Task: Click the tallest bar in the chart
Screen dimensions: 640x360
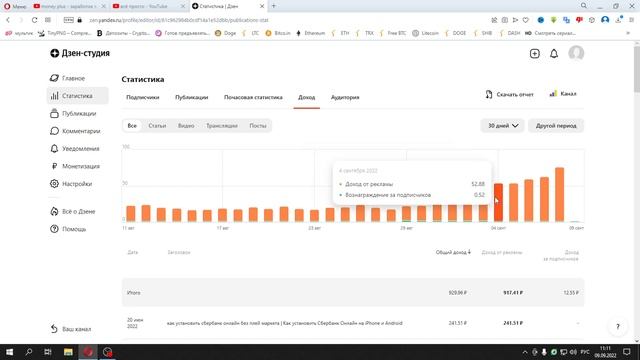Action: 560,194
